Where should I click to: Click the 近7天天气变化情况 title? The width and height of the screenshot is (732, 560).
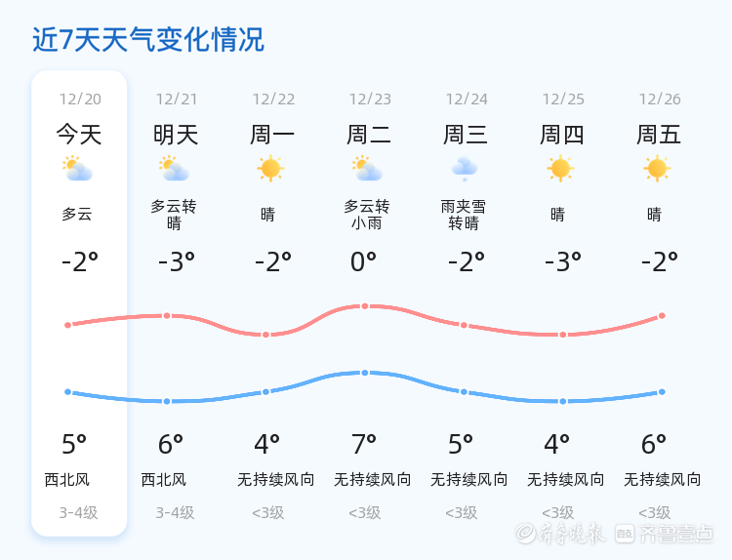[x=148, y=40]
